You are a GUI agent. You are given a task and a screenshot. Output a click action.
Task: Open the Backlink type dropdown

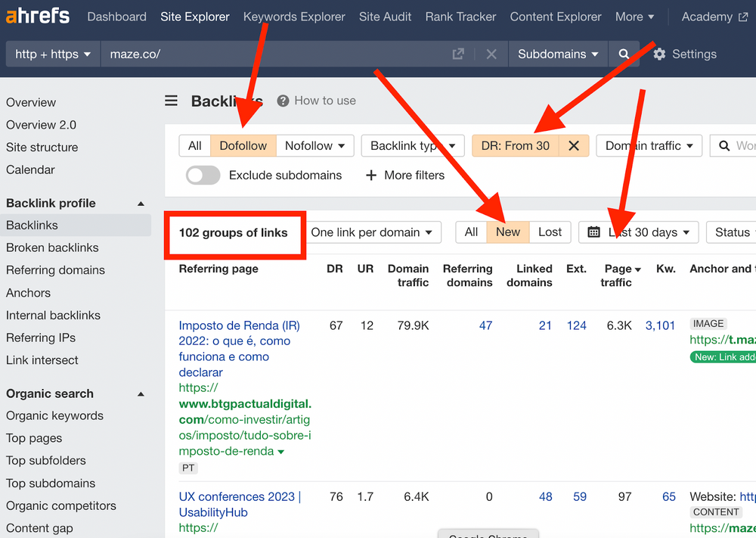pos(413,146)
